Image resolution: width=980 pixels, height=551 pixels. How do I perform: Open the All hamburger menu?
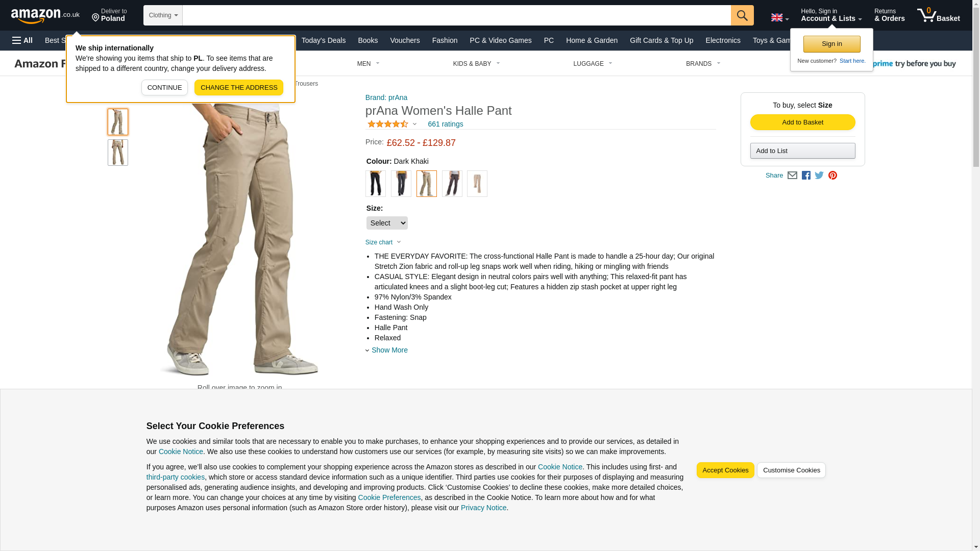tap(22, 40)
